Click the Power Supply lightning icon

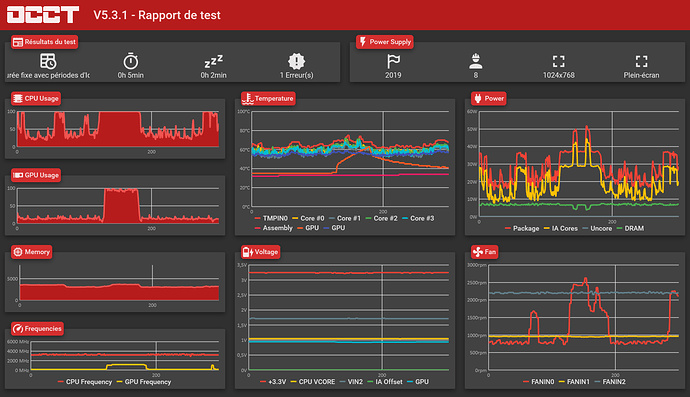pos(363,42)
